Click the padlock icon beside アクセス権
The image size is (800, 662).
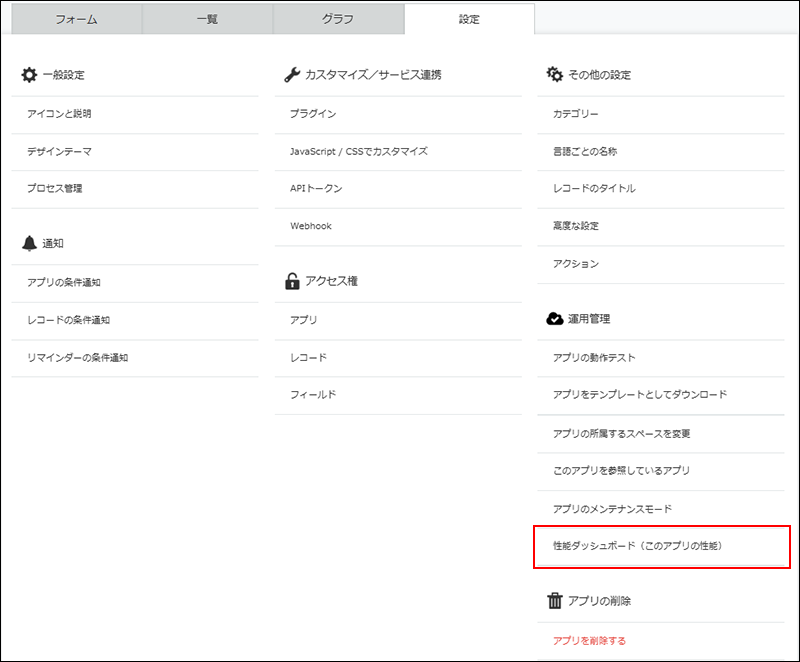click(x=290, y=279)
